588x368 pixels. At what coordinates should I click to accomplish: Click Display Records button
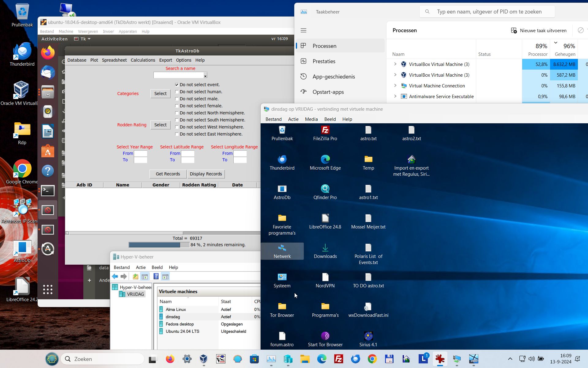tap(206, 174)
